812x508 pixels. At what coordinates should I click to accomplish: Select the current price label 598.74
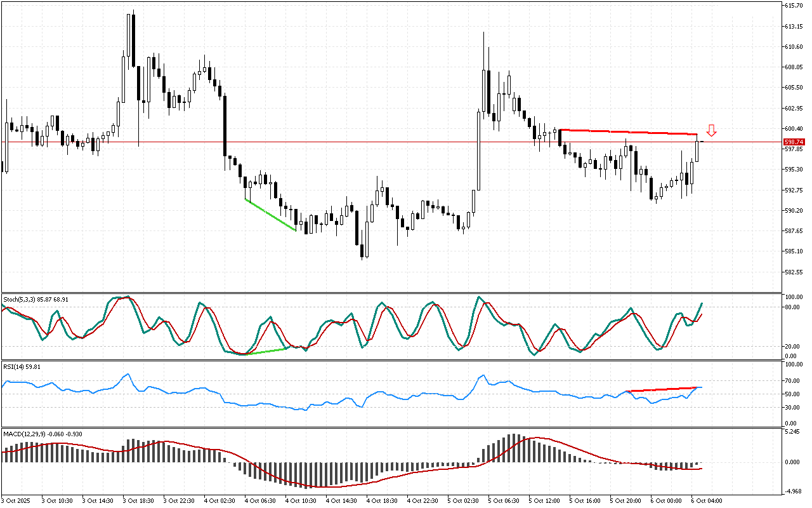click(x=794, y=142)
